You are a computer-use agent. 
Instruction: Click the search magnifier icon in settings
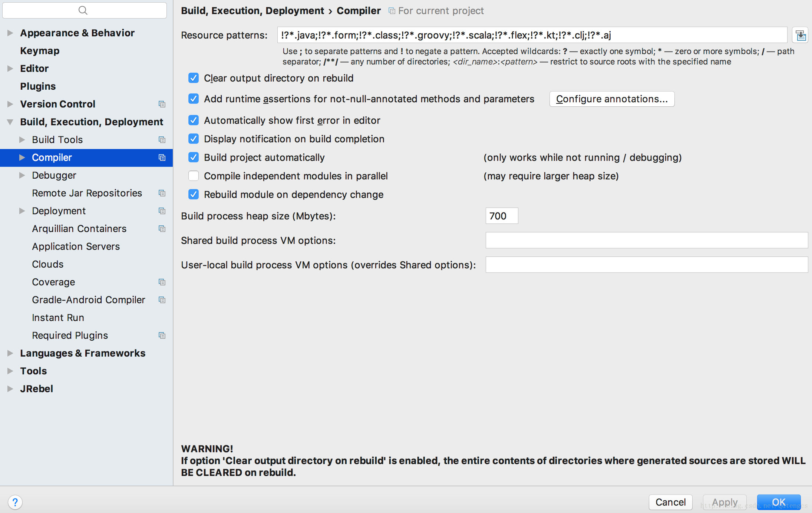tap(83, 10)
